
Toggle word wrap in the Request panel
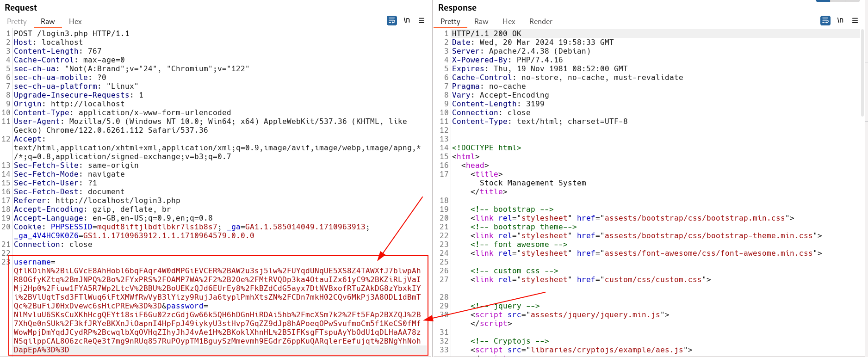click(391, 20)
